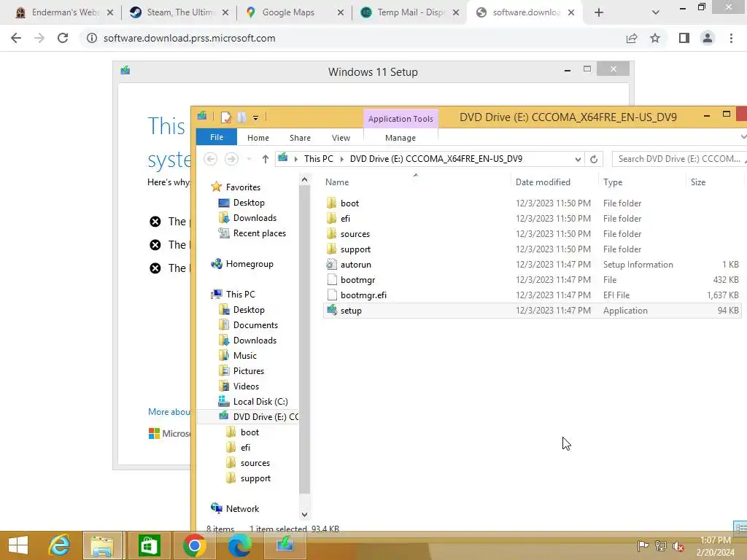Open Windows Store from taskbar
Screen dimensions: 747x560
pos(149,545)
